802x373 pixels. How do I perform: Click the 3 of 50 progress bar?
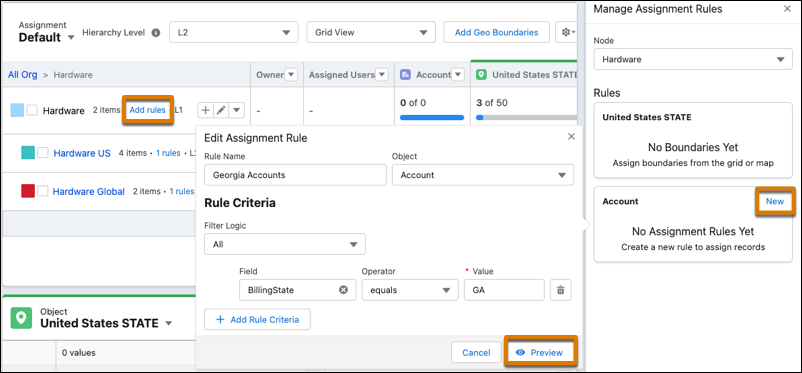coord(526,117)
